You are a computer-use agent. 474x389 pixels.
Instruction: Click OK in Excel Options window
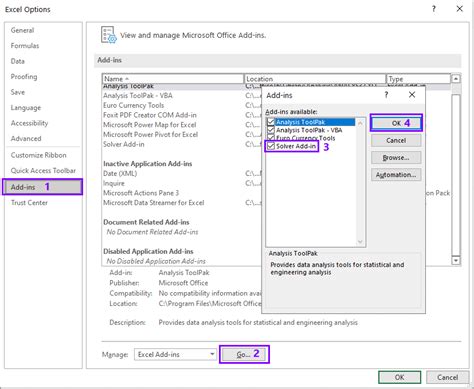pos(399,377)
